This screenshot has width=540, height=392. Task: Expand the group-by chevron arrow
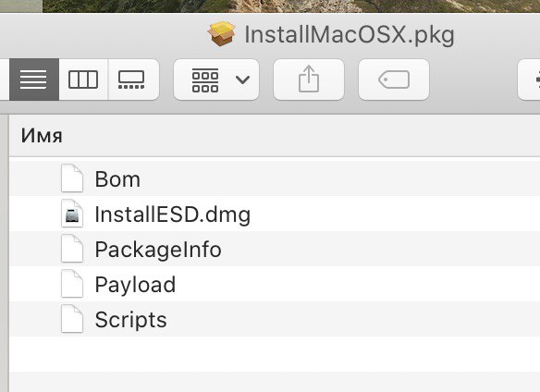pos(242,80)
